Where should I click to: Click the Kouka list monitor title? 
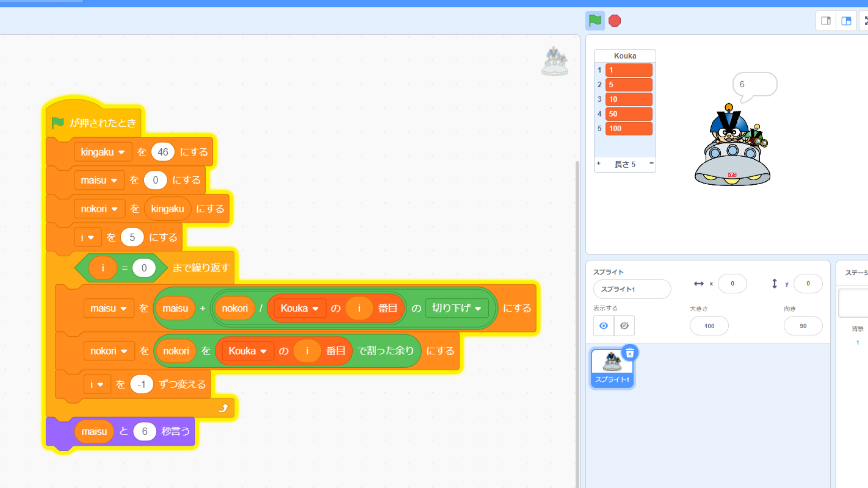(x=625, y=56)
